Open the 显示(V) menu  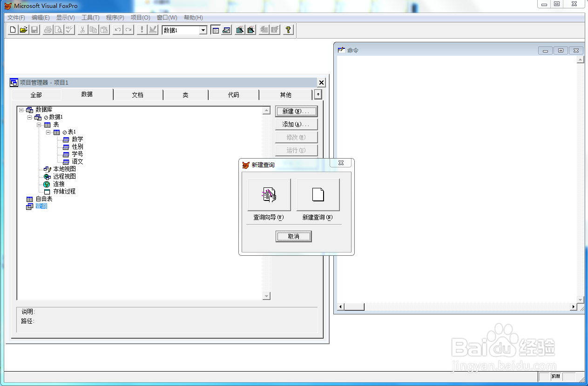click(x=65, y=18)
